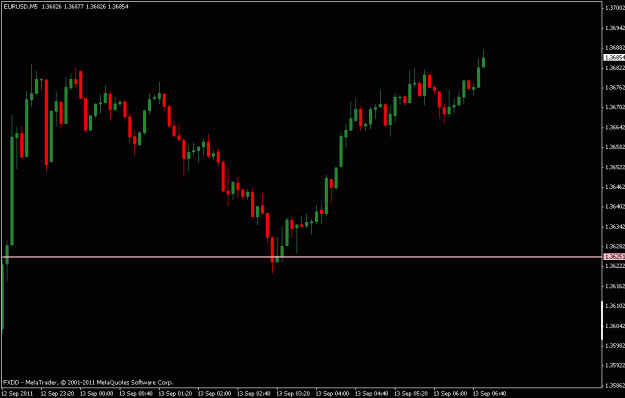The image size is (625, 398).
Task: Click the 13 Sep 06:40 time label
Action: click(x=489, y=394)
